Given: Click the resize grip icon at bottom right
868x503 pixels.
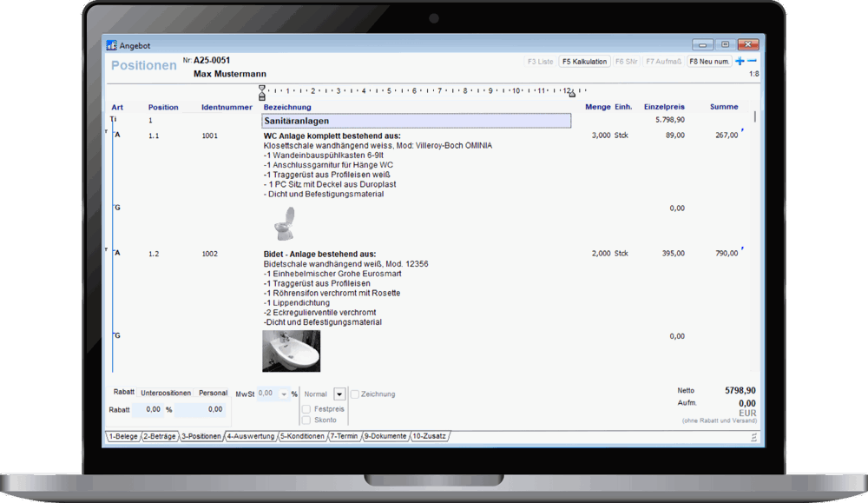Looking at the screenshot, I should [753, 436].
